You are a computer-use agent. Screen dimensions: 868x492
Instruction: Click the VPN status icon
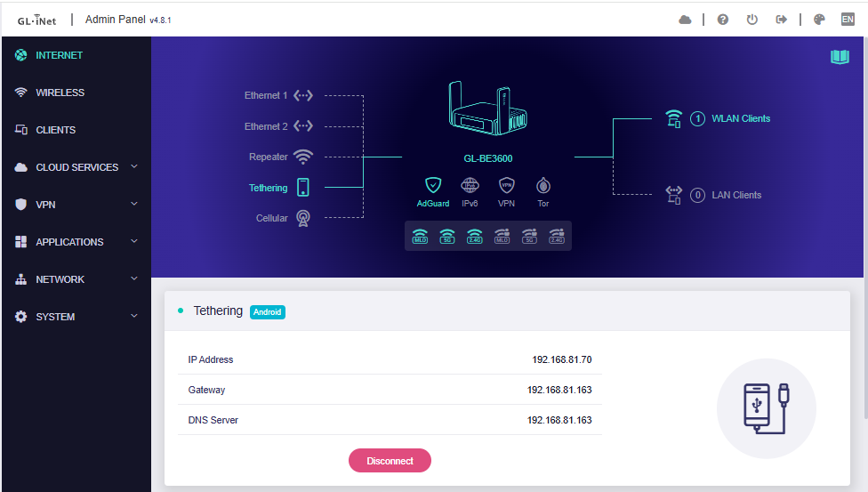506,186
